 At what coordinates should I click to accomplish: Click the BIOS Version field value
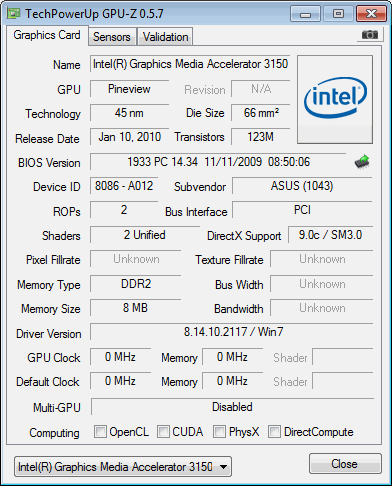[218, 162]
